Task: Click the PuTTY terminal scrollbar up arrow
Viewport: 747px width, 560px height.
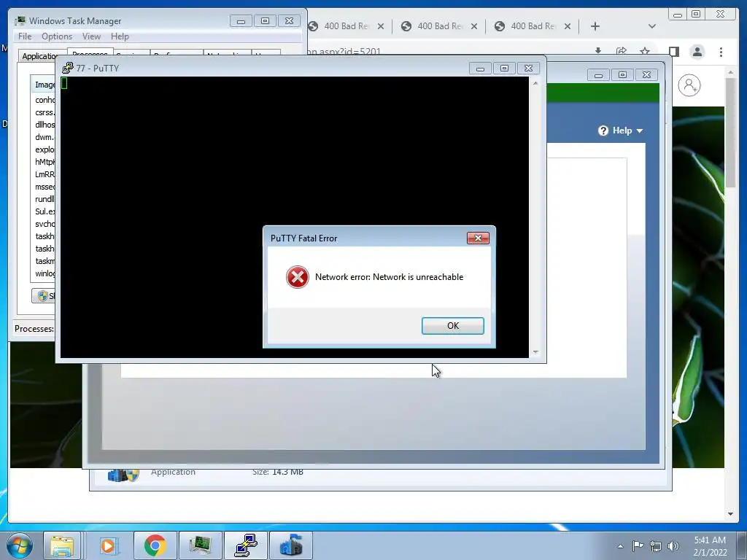Action: tap(535, 83)
